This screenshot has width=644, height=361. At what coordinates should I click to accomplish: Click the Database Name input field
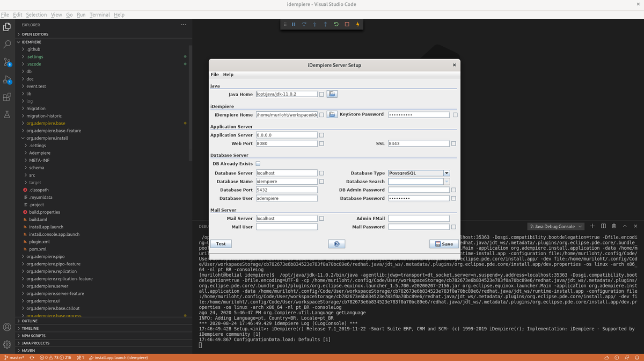287,182
